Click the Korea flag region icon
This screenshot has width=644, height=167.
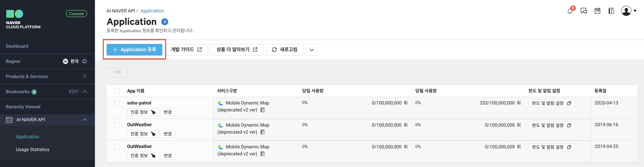pos(65,61)
